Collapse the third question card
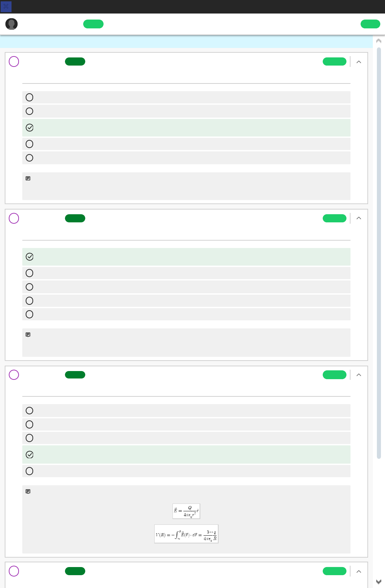This screenshot has height=588, width=385. pyautogui.click(x=359, y=375)
